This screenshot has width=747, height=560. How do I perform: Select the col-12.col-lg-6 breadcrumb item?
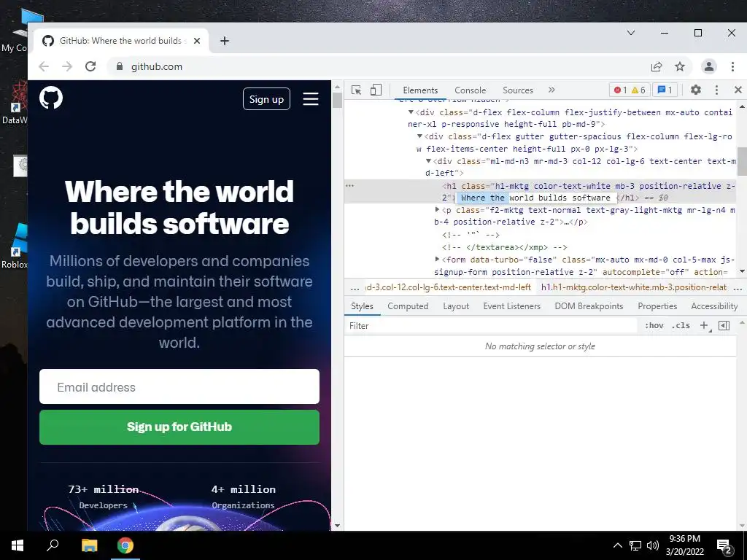449,287
